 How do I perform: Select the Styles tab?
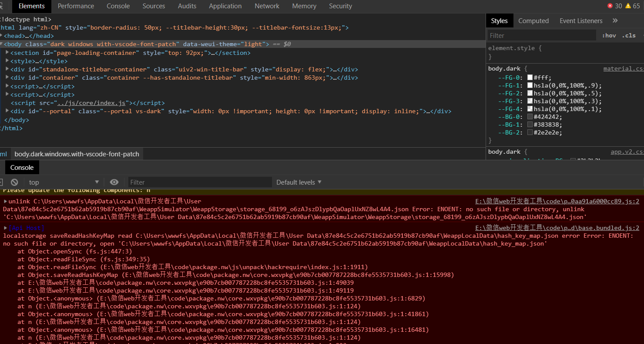point(499,20)
